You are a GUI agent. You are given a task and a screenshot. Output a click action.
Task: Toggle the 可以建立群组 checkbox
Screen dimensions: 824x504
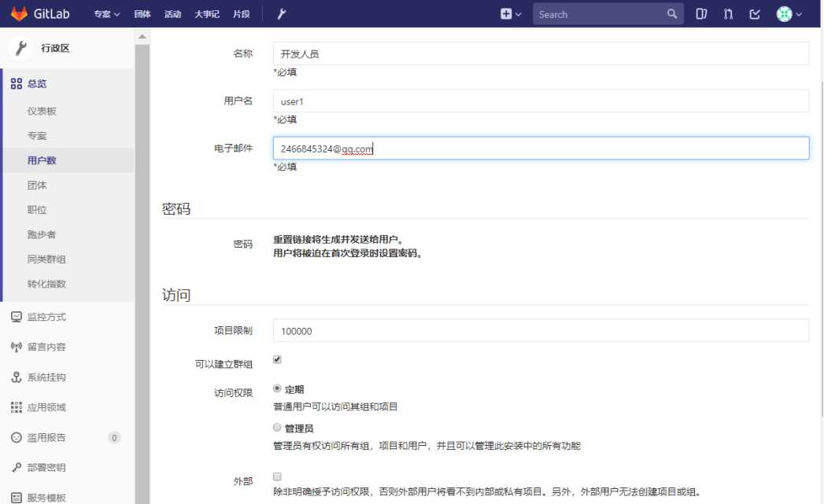point(277,359)
